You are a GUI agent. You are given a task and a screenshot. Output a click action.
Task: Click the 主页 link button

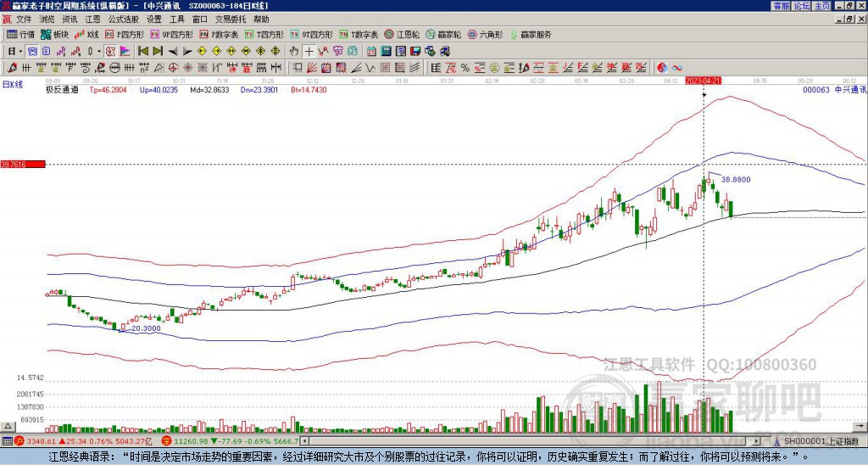tap(822, 6)
